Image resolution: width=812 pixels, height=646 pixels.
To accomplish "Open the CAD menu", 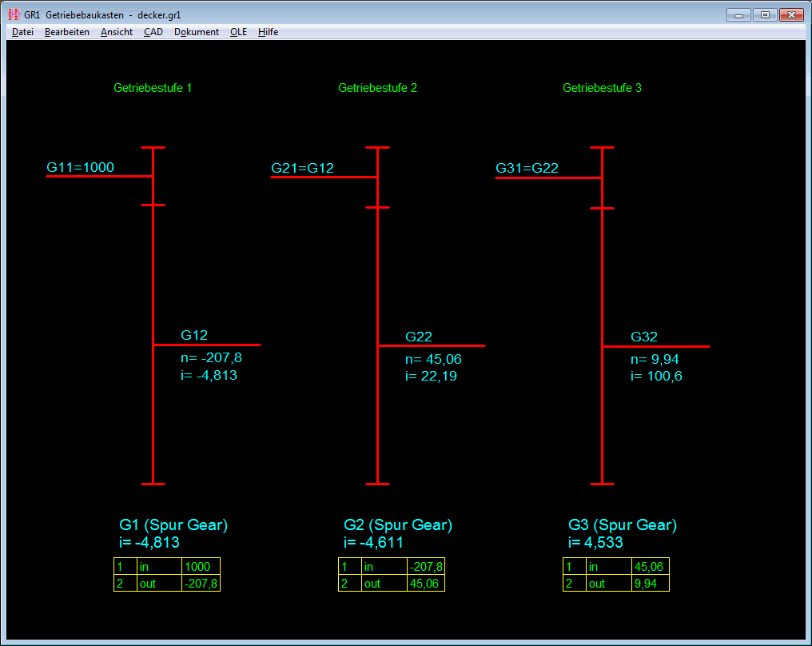I will [153, 32].
